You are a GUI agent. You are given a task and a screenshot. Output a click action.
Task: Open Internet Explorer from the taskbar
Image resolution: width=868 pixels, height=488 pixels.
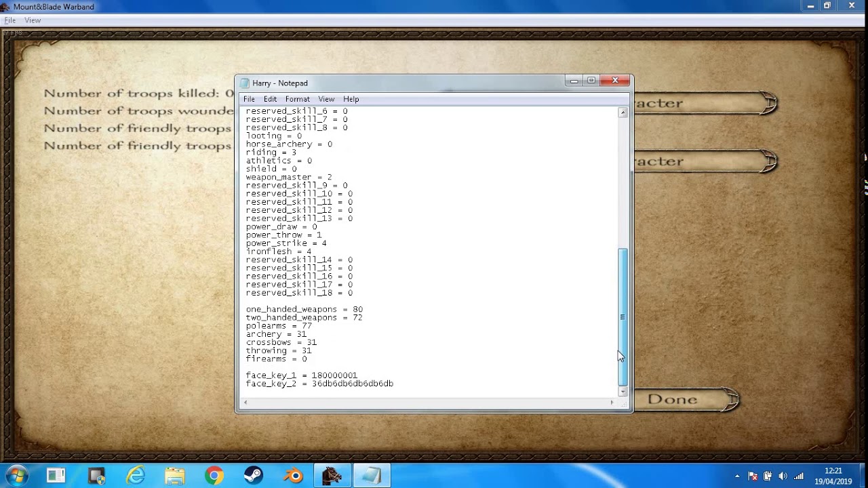click(136, 476)
